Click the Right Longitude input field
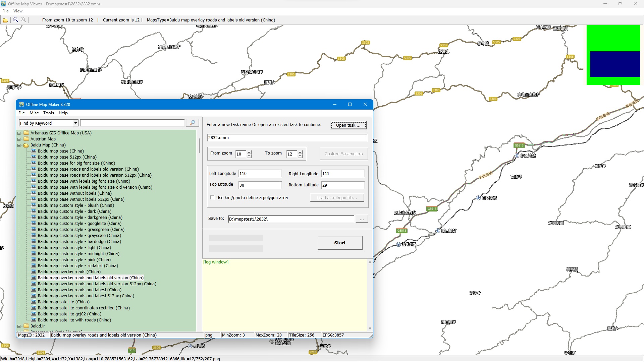Viewport: 644px width, 362px height. click(x=343, y=173)
